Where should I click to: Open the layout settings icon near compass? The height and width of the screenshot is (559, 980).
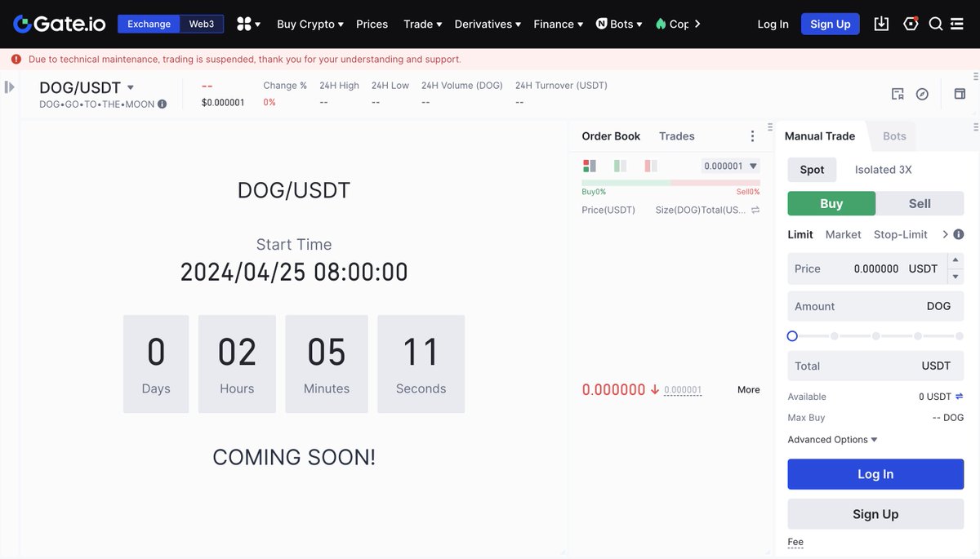(898, 94)
